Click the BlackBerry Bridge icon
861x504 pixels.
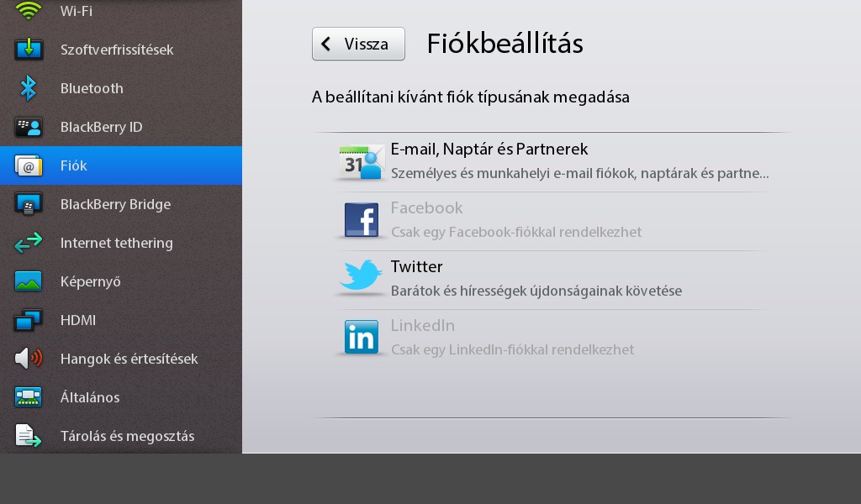point(29,205)
